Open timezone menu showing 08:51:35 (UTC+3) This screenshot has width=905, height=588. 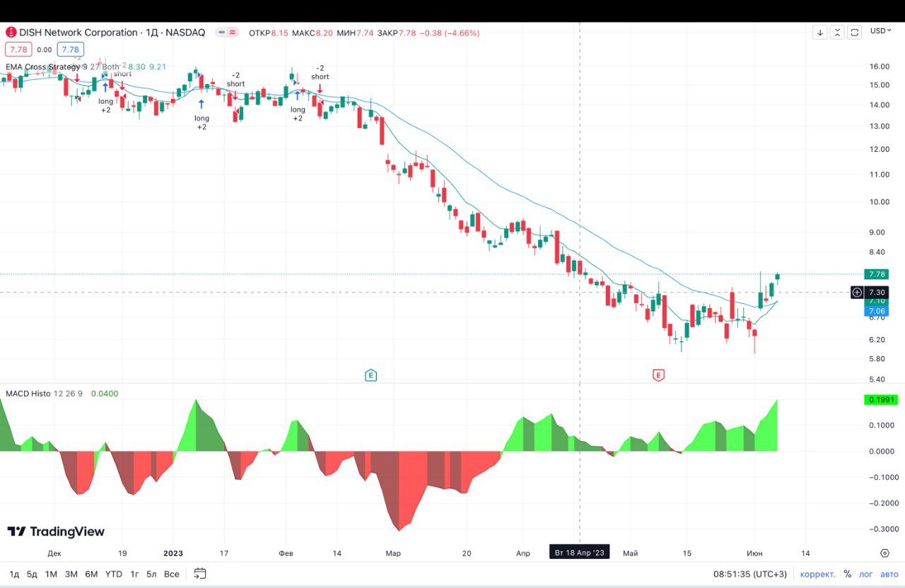pos(749,574)
